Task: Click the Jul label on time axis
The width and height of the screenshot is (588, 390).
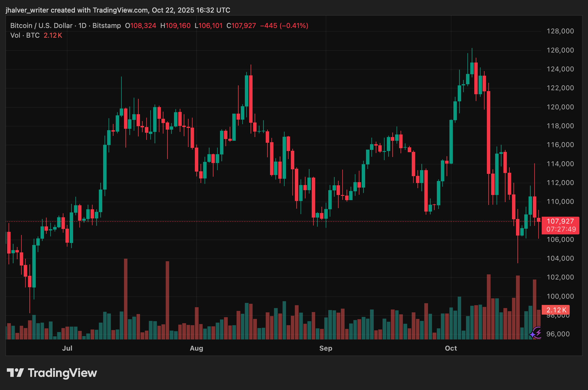Action: pyautogui.click(x=67, y=348)
